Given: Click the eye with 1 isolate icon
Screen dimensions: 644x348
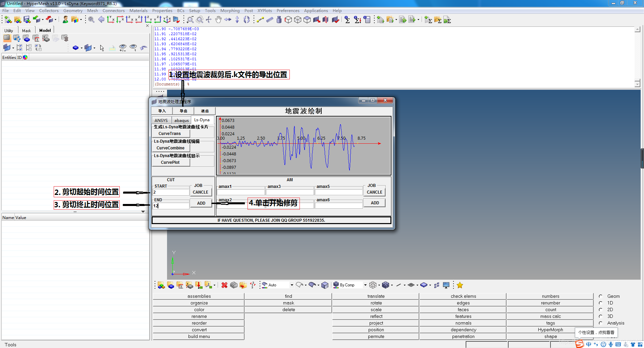Looking at the screenshot, I should tap(133, 48).
